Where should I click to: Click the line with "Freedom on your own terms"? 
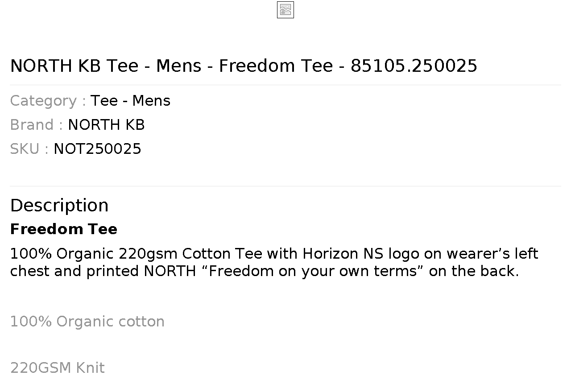pyautogui.click(x=265, y=271)
